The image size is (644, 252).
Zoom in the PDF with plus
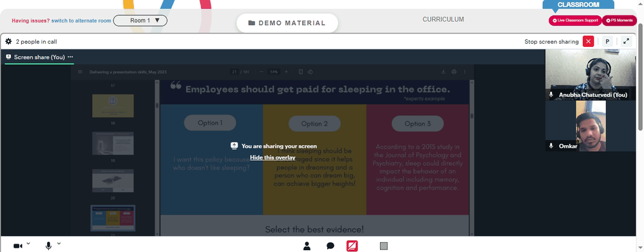click(287, 72)
